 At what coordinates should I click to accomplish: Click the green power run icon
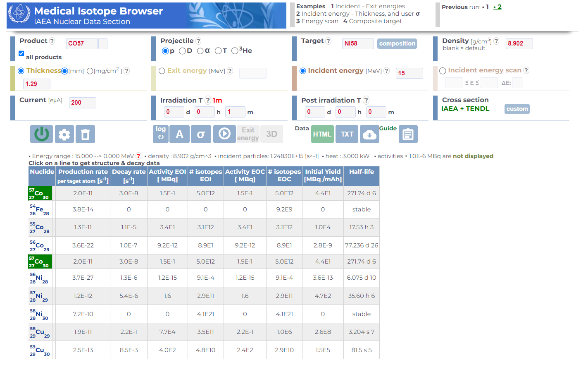[41, 134]
